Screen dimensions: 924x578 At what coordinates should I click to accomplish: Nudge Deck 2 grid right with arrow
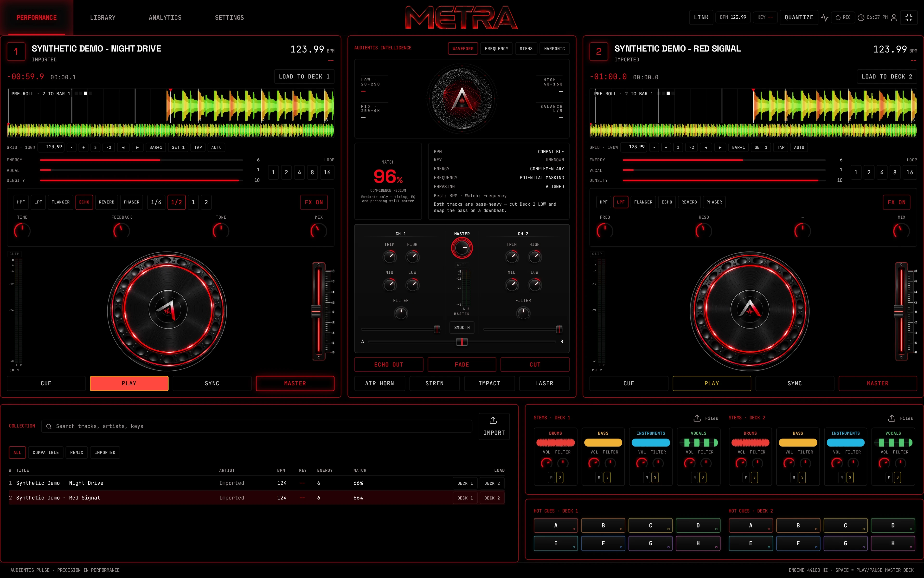pyautogui.click(x=720, y=148)
